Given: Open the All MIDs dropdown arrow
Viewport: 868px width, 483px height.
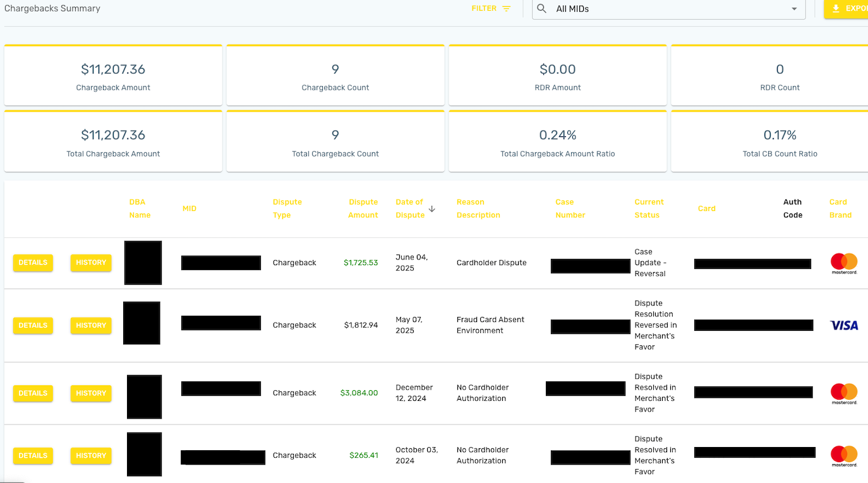Looking at the screenshot, I should pyautogui.click(x=794, y=9).
